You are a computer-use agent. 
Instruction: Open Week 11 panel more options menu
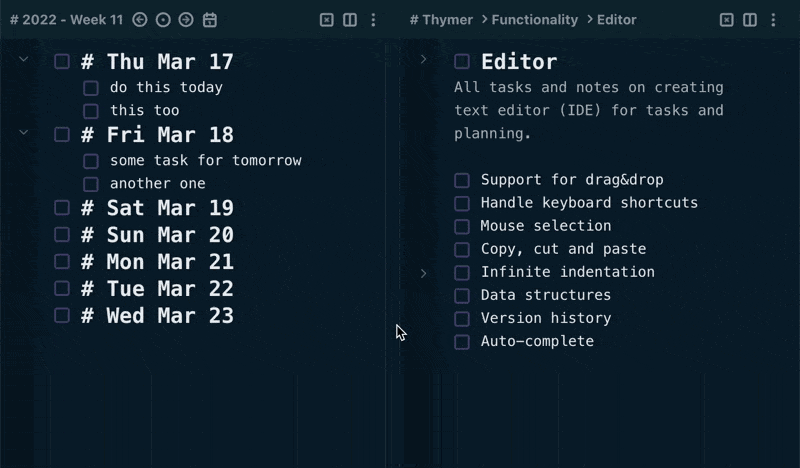[x=373, y=20]
